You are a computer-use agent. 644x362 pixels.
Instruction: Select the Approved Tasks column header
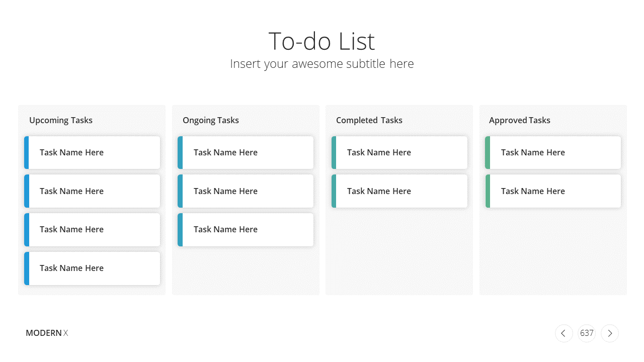click(520, 120)
